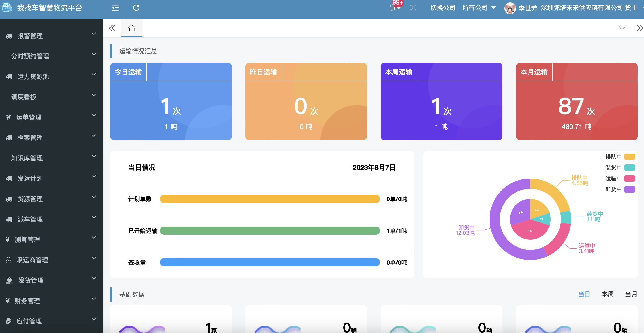
Task: Open 分时预约管理 menu item
Action: pos(51,56)
